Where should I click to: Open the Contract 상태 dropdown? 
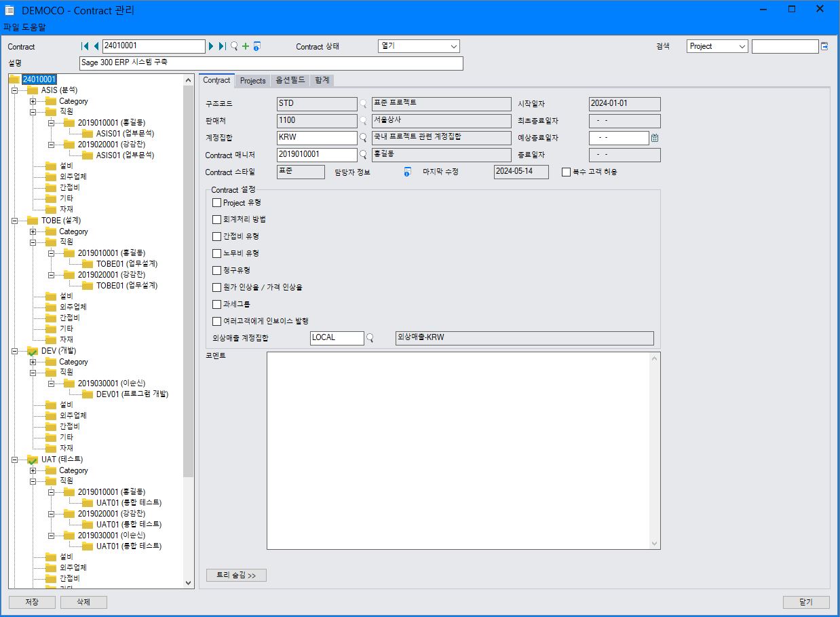tap(453, 46)
